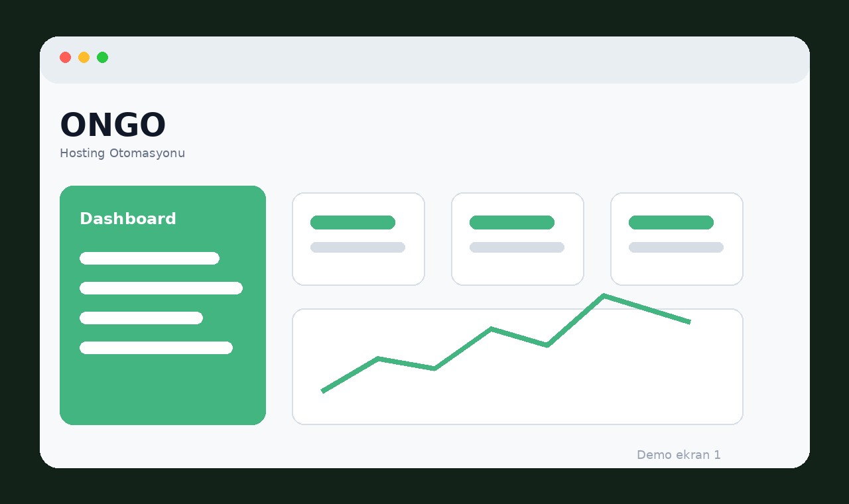
Task: Click the red close window dot
Action: tap(65, 57)
